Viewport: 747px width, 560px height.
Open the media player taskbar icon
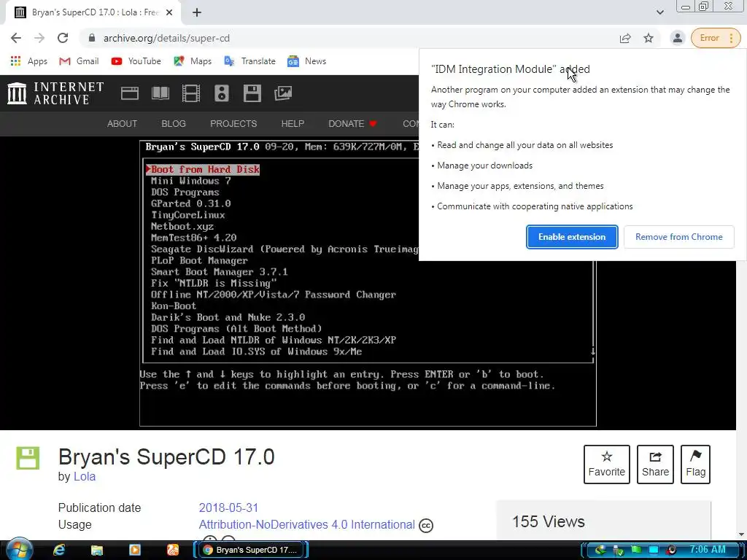(135, 550)
